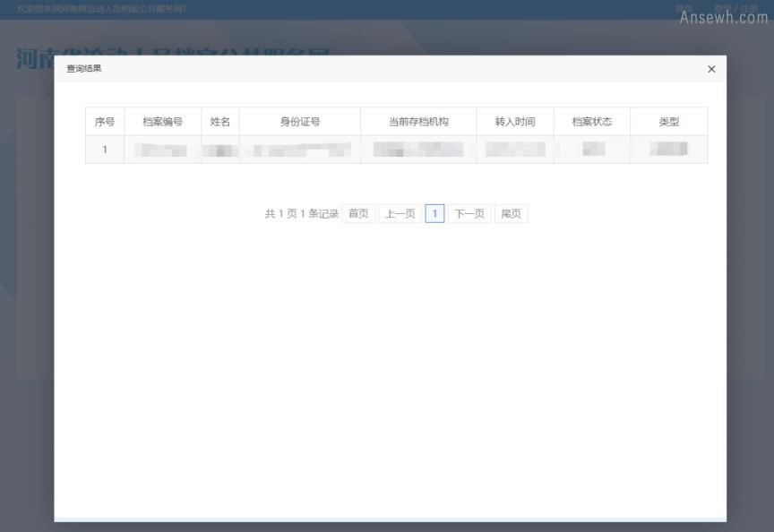Screen dimensions: 774x532
Task: Click the blurred 身份证号 value in row 1
Action: click(x=300, y=150)
